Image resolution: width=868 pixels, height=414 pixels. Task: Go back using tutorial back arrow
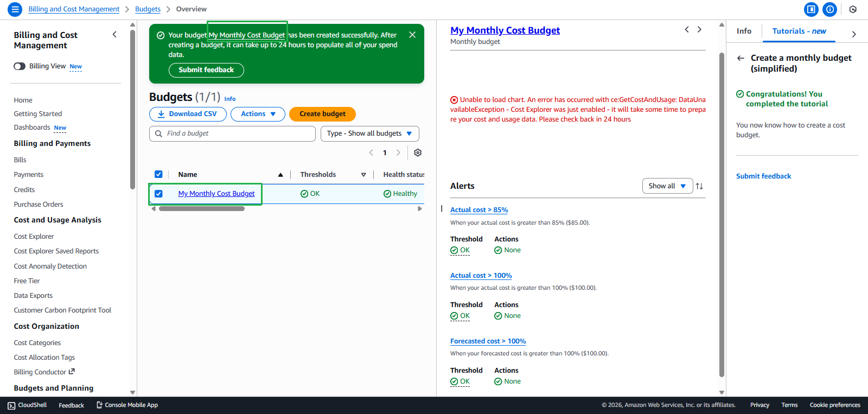(x=741, y=58)
